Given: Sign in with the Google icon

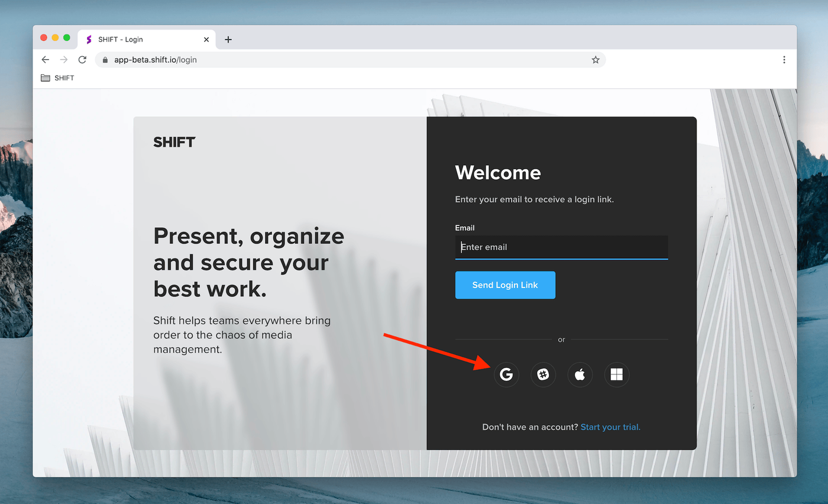Looking at the screenshot, I should [x=506, y=374].
